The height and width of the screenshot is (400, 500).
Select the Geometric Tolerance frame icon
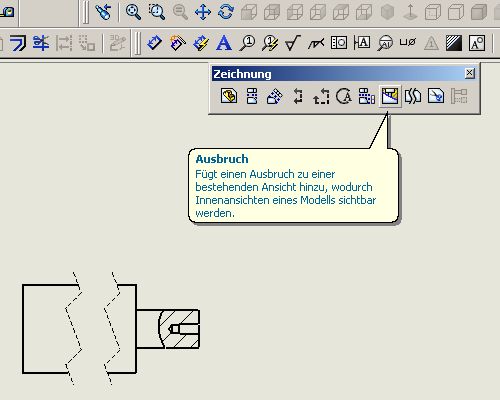(x=339, y=43)
